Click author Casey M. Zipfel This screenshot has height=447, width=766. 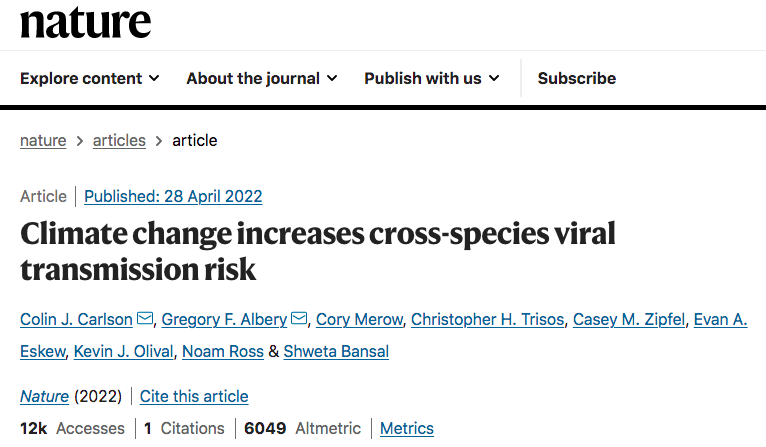(627, 319)
